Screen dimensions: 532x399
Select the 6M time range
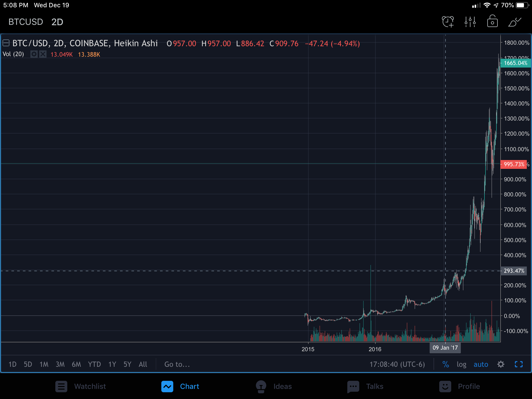tap(76, 364)
